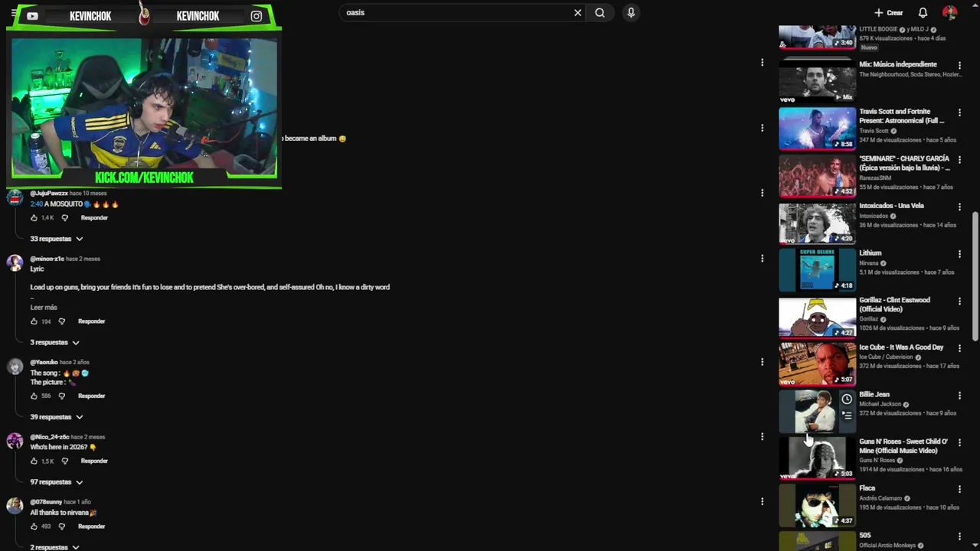Expand the 33 respuestas replies
Image resolution: width=980 pixels, height=551 pixels.
click(56, 239)
